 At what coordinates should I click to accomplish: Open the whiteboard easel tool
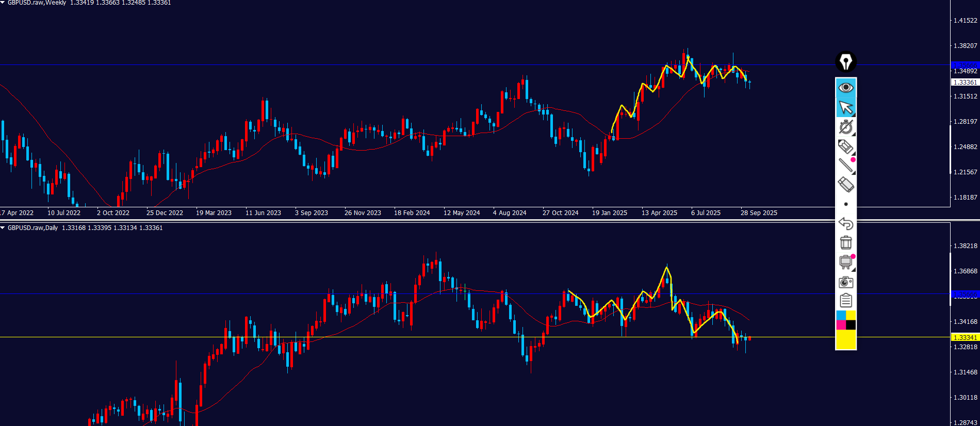845,262
